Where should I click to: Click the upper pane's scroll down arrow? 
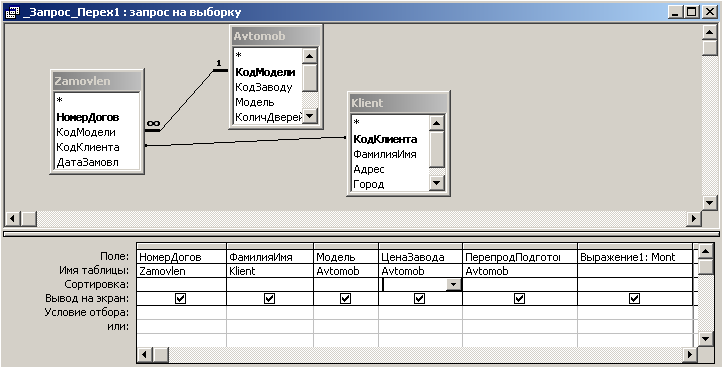[x=709, y=202]
